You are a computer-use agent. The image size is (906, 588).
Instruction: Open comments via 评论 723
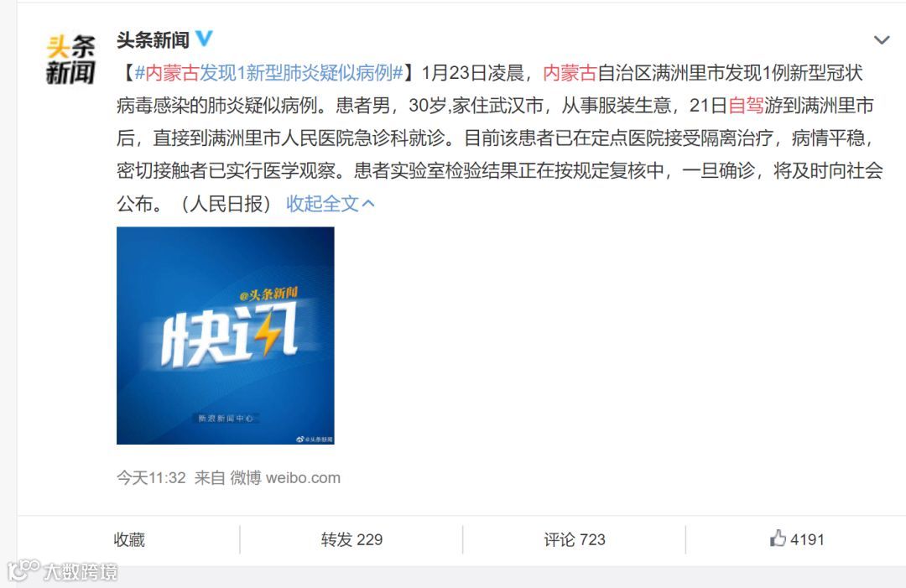[x=575, y=539]
